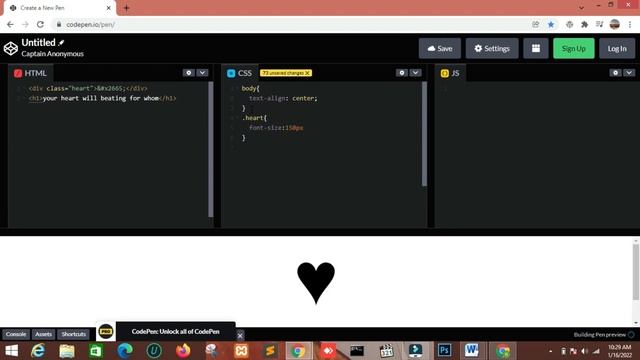Reload the browser page
The image size is (640, 360).
pyautogui.click(x=40, y=24)
